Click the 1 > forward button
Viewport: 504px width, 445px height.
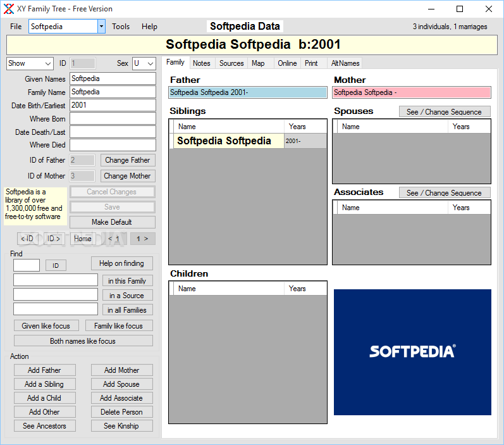142,239
